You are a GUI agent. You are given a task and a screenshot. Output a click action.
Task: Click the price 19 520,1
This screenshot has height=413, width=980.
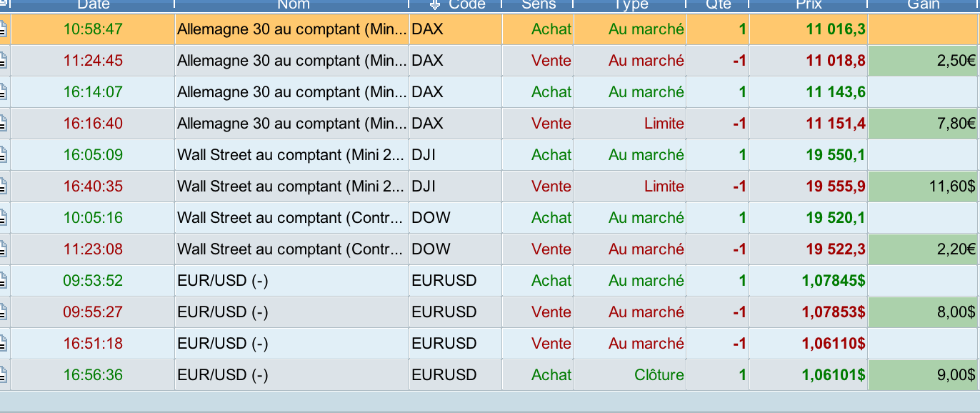click(836, 218)
